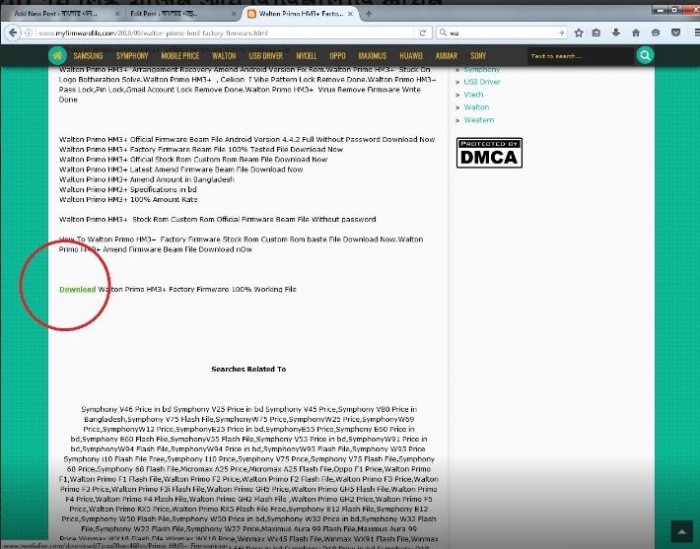Open the downloads arrow icon
Screen dimensions: 700x549
(x=616, y=33)
